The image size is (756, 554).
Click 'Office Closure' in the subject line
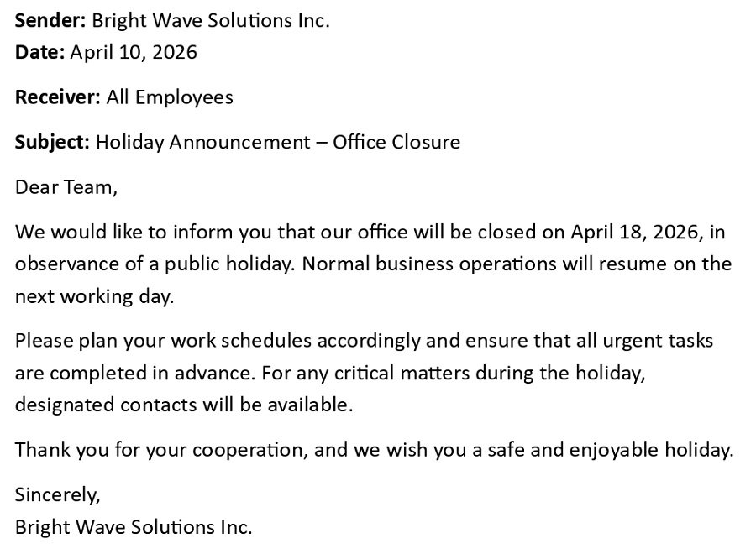(396, 143)
